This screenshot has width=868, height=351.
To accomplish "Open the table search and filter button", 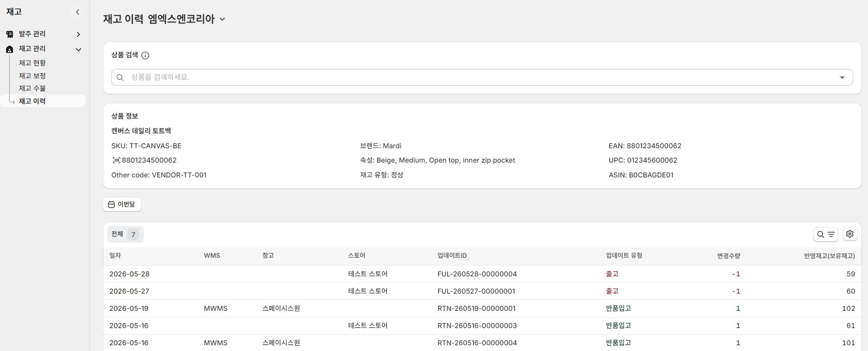I will tap(825, 234).
